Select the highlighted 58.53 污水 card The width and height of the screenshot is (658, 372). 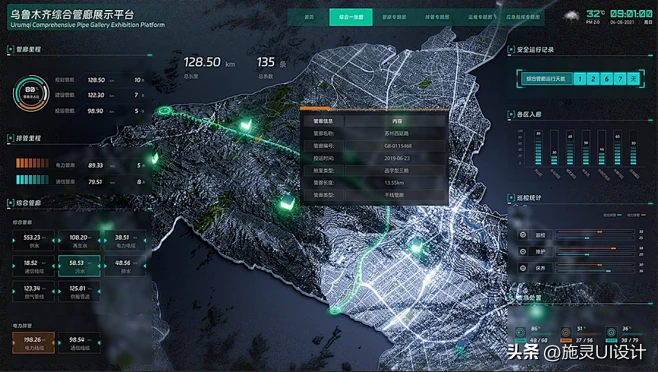tap(79, 266)
